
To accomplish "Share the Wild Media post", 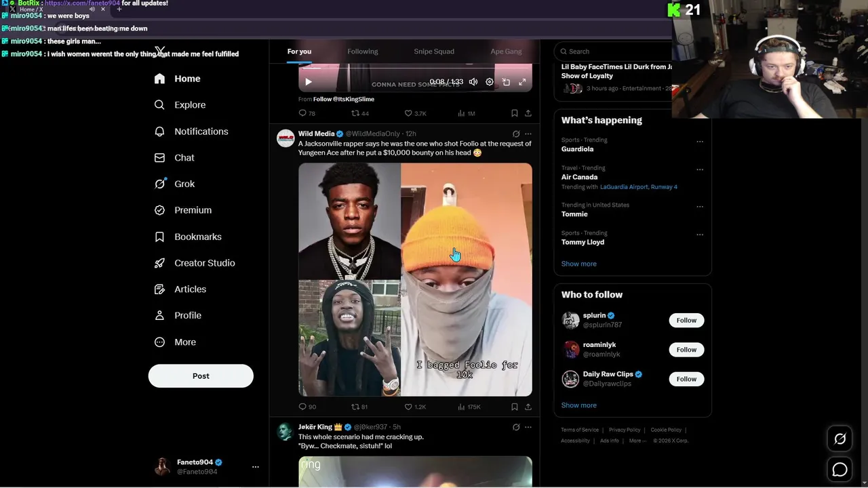I will (x=528, y=407).
